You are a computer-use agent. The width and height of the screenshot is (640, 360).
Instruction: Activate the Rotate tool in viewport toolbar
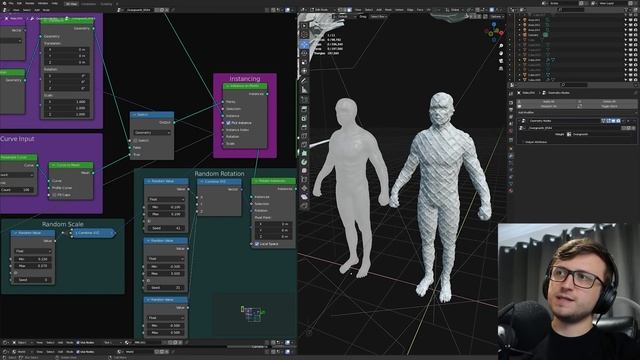304,53
